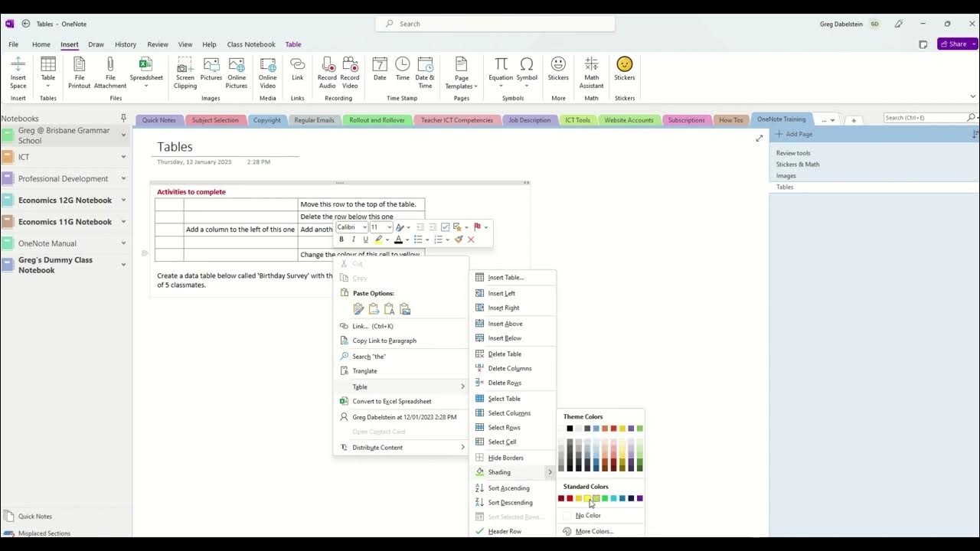
Task: Click the outline smiley Stickers icon in More group
Action: (559, 64)
